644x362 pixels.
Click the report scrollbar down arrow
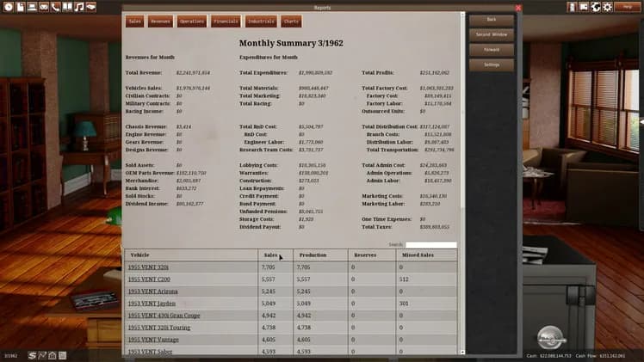point(462,353)
